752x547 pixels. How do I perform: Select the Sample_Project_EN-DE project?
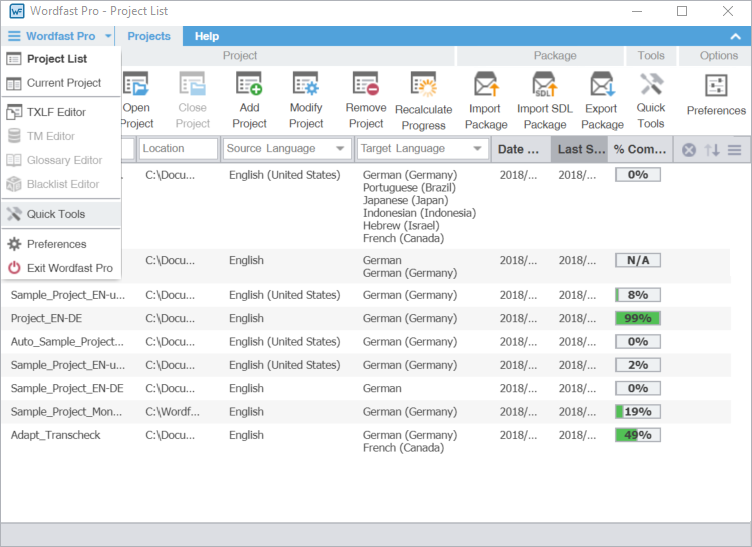67,388
